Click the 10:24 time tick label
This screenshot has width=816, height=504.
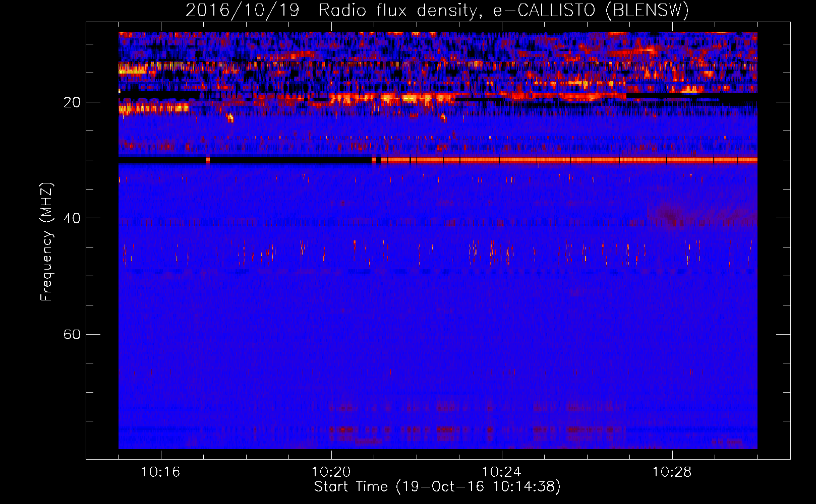pyautogui.click(x=501, y=472)
